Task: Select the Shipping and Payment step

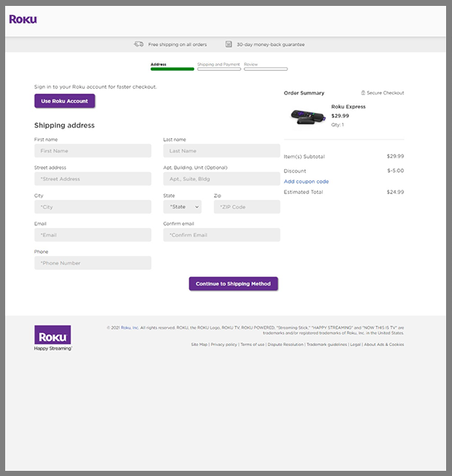Action: 219,66
